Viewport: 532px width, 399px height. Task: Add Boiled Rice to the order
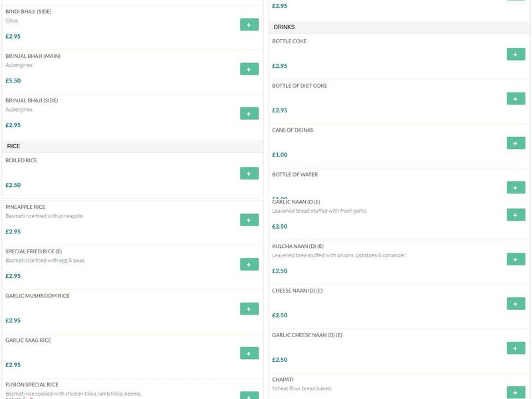pos(249,174)
